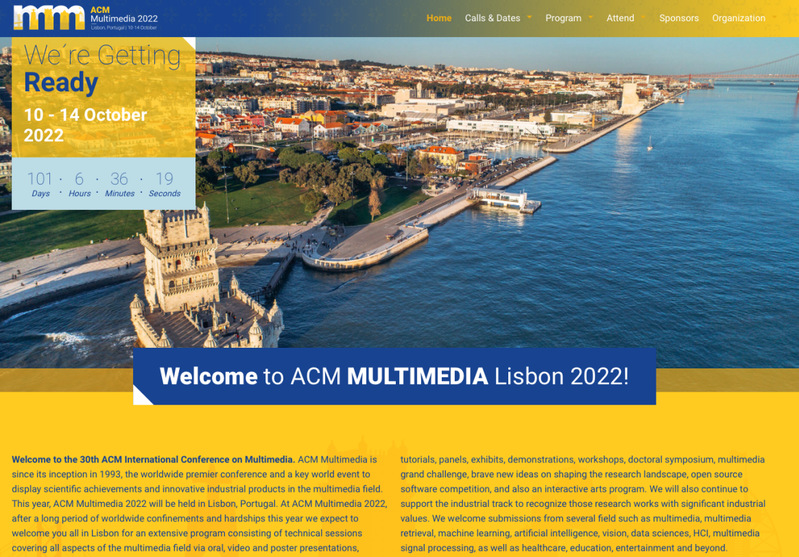Go to the Home page
This screenshot has width=799, height=557.
[438, 18]
